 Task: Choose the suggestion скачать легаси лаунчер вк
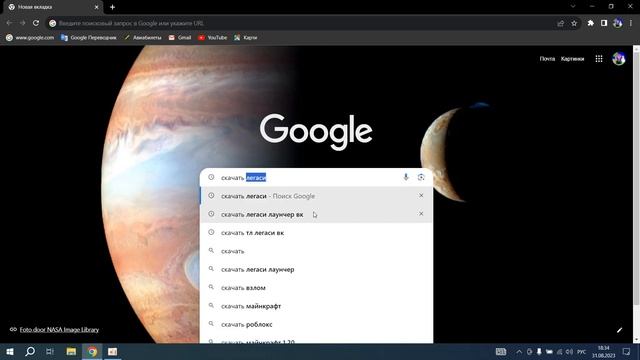[x=316, y=214]
